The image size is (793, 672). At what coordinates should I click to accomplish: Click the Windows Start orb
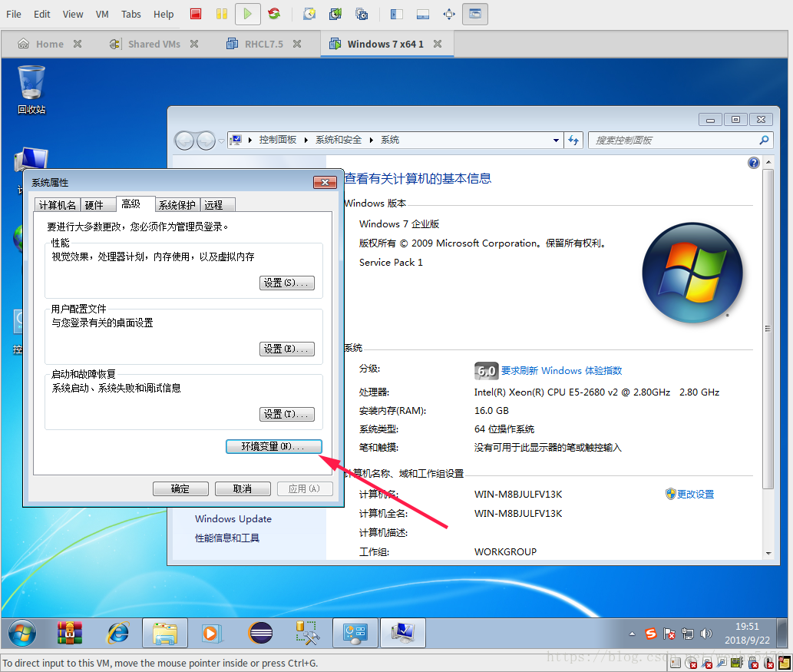22,633
